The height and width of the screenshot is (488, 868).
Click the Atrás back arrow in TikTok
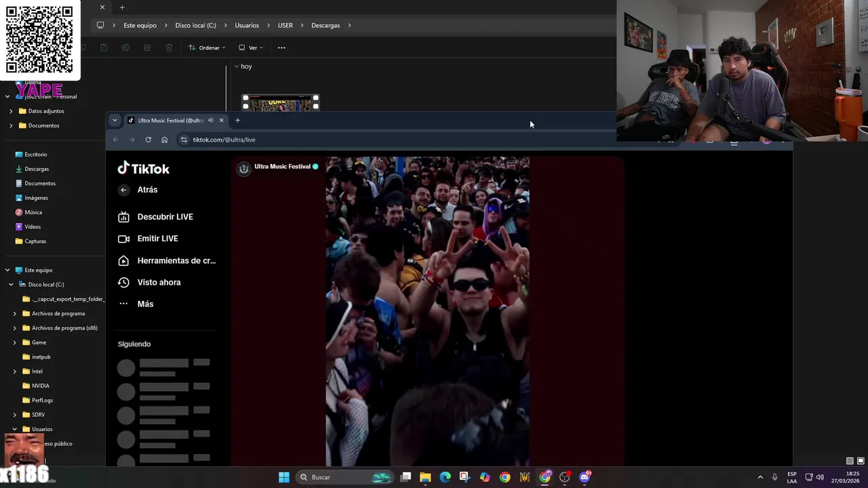[123, 190]
